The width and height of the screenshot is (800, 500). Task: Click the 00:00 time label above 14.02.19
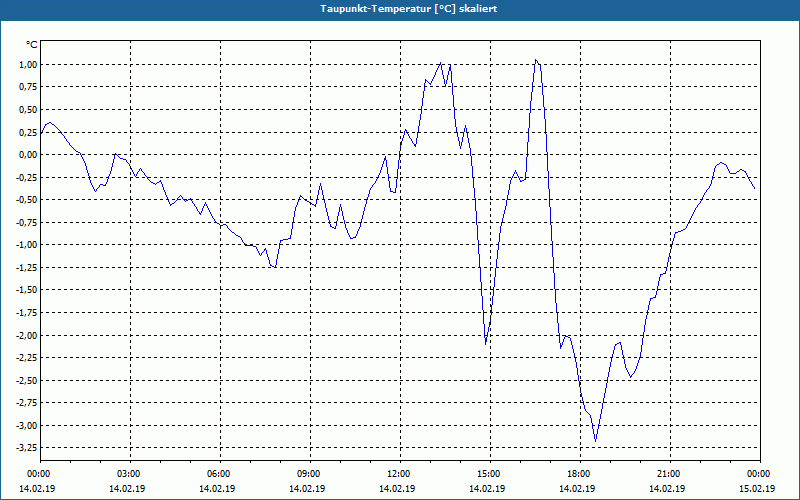tap(38, 474)
